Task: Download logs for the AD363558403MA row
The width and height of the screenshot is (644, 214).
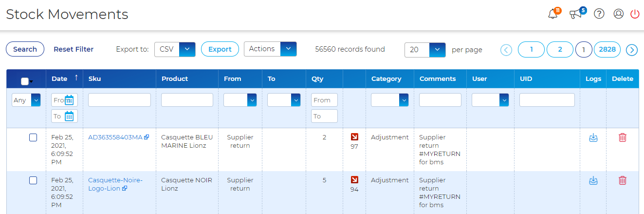Action: pos(593,138)
